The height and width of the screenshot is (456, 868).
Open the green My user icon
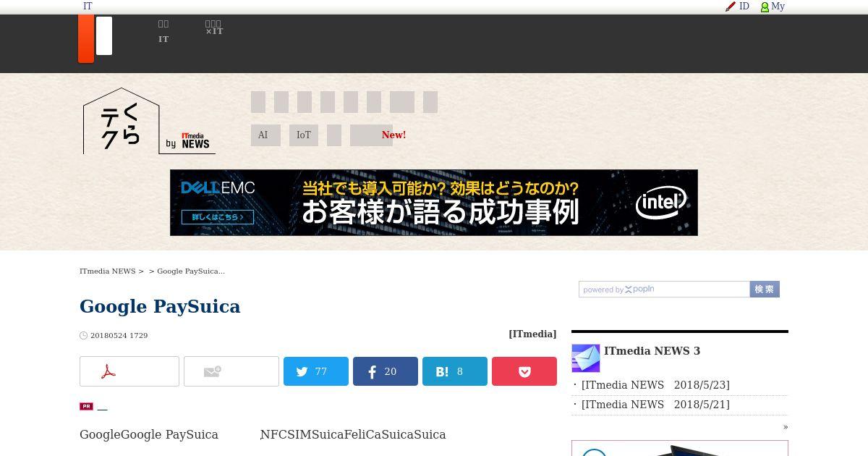coord(765,7)
